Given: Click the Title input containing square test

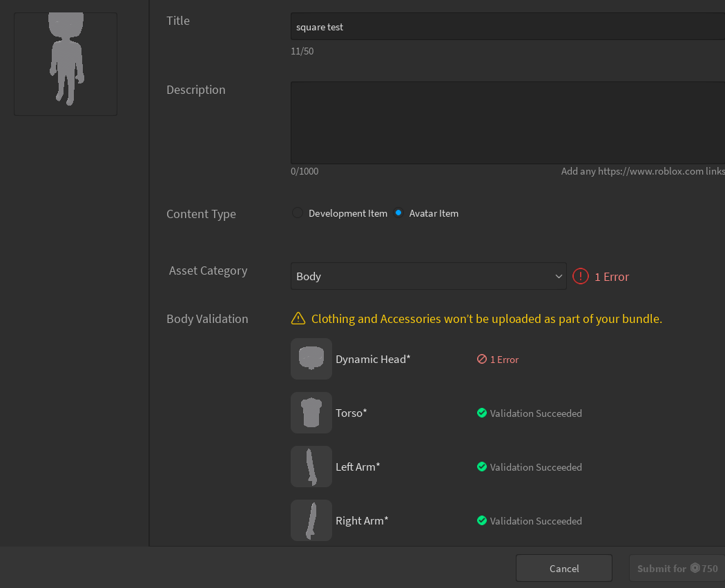Looking at the screenshot, I should [483, 27].
